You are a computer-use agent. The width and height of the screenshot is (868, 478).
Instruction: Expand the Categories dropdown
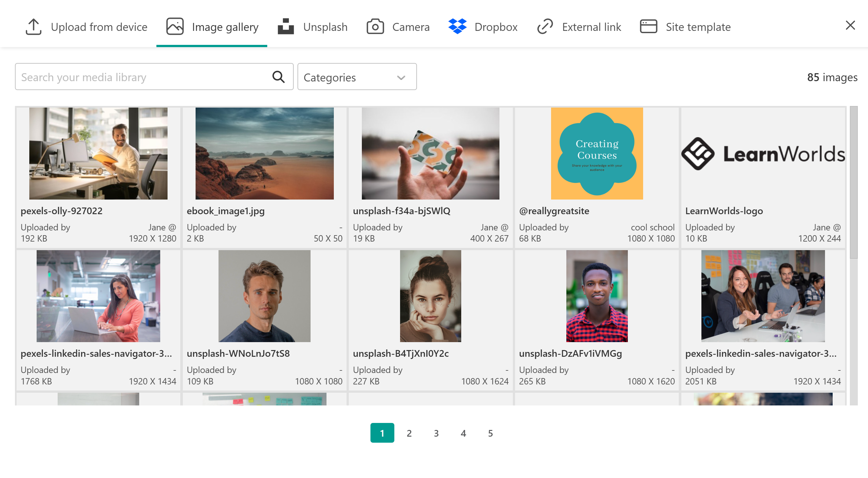pyautogui.click(x=356, y=77)
